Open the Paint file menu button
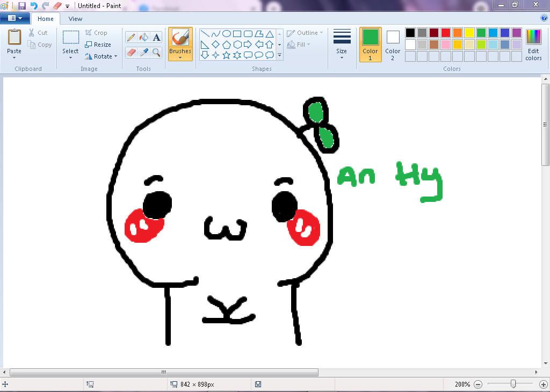 pyautogui.click(x=15, y=18)
